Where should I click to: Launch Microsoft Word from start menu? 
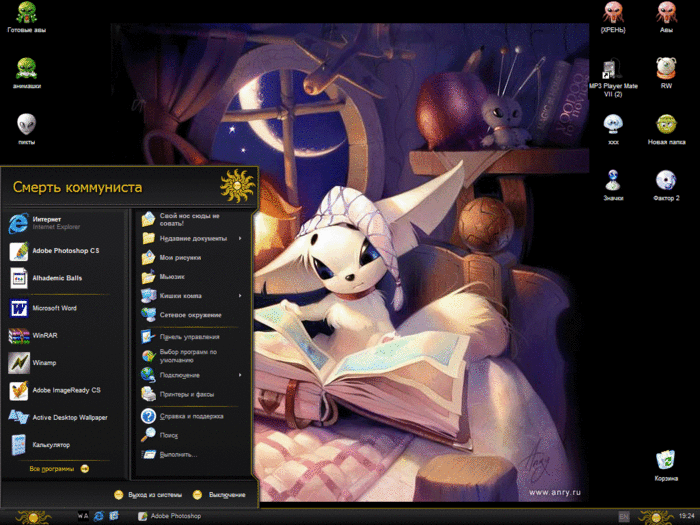point(64,308)
